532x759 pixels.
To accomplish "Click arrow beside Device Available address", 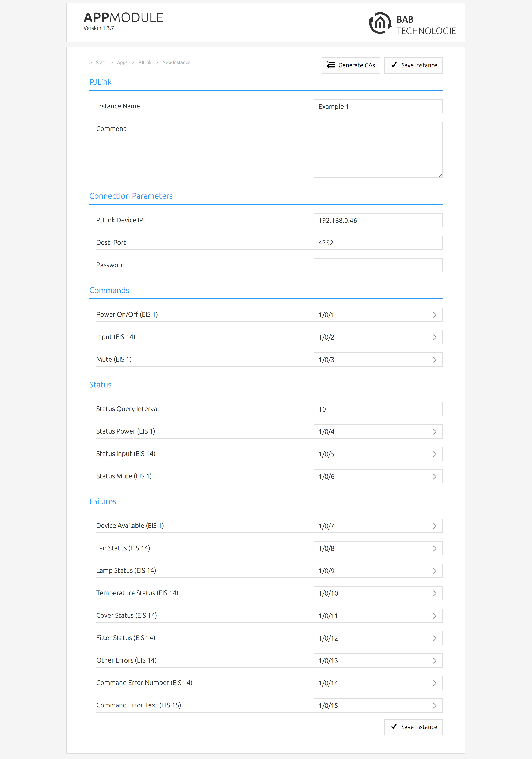I will 434,526.
